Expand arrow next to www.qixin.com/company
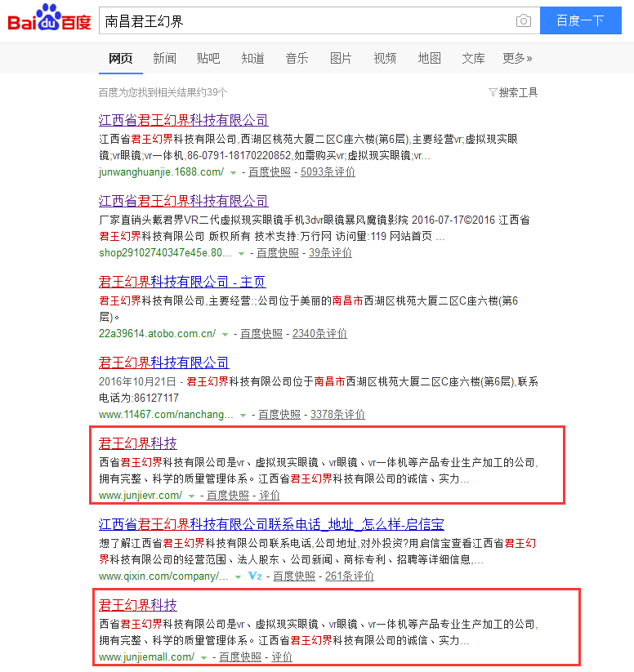634x672 pixels. [238, 577]
